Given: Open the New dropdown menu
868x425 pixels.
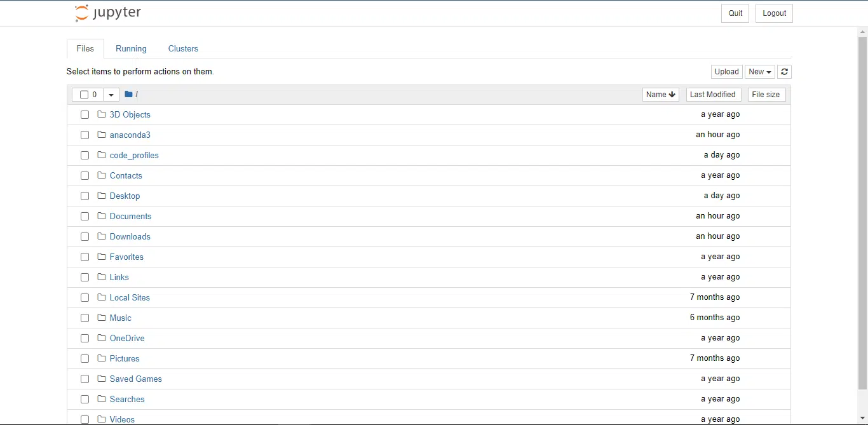Looking at the screenshot, I should coord(760,72).
